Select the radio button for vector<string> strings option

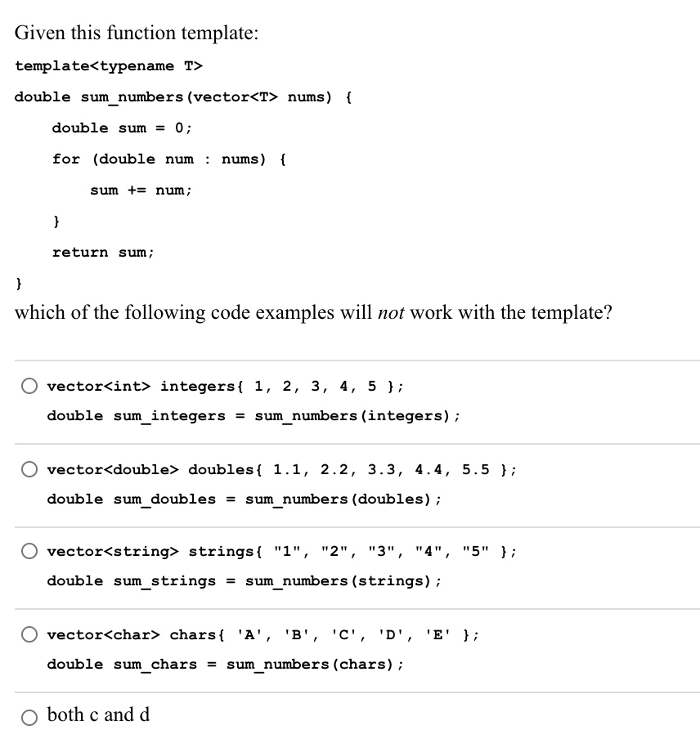coord(29,551)
